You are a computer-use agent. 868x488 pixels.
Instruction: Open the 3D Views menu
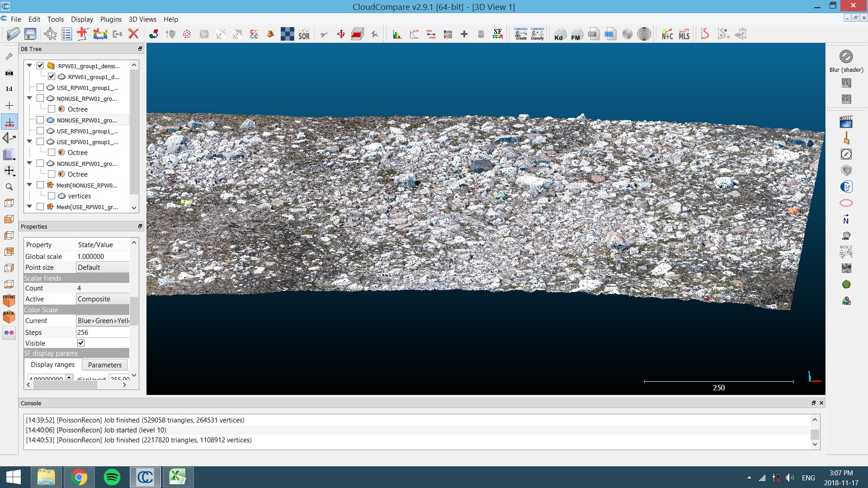coord(142,19)
